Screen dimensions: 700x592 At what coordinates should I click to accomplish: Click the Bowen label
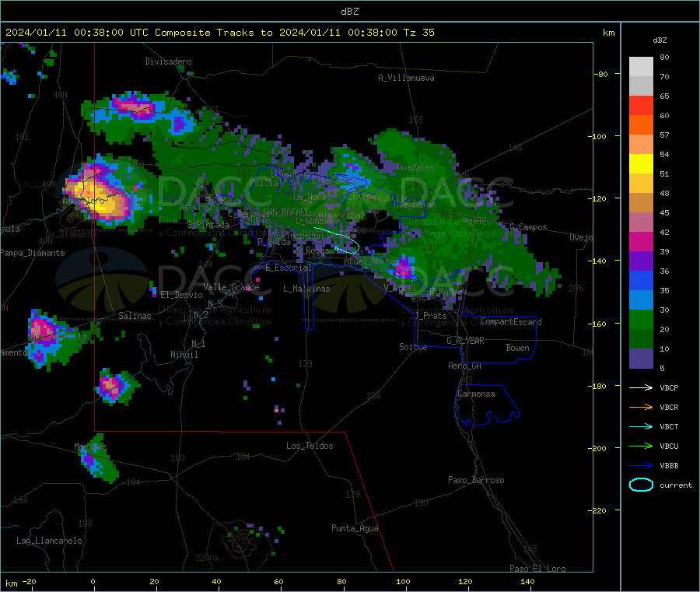click(x=517, y=348)
